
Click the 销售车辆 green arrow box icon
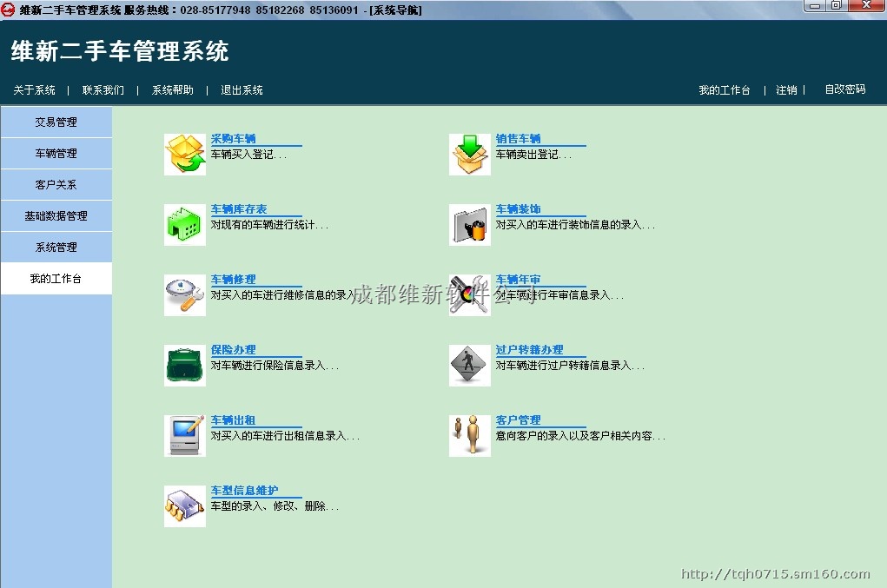(x=469, y=155)
